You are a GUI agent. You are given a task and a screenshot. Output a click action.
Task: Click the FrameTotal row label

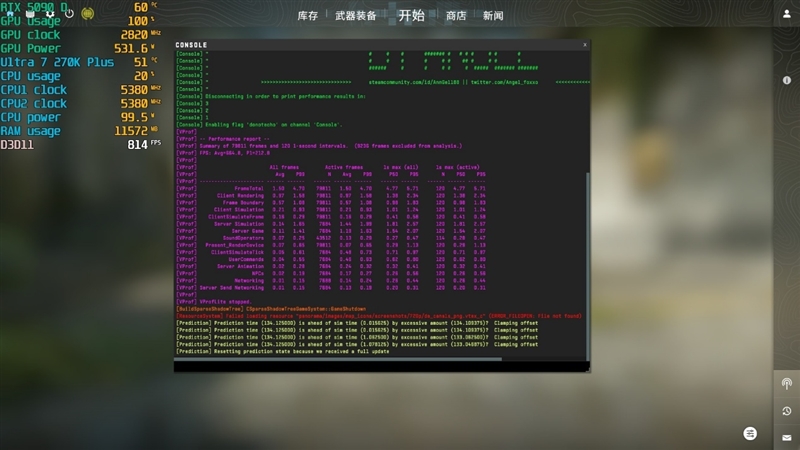[x=248, y=188]
